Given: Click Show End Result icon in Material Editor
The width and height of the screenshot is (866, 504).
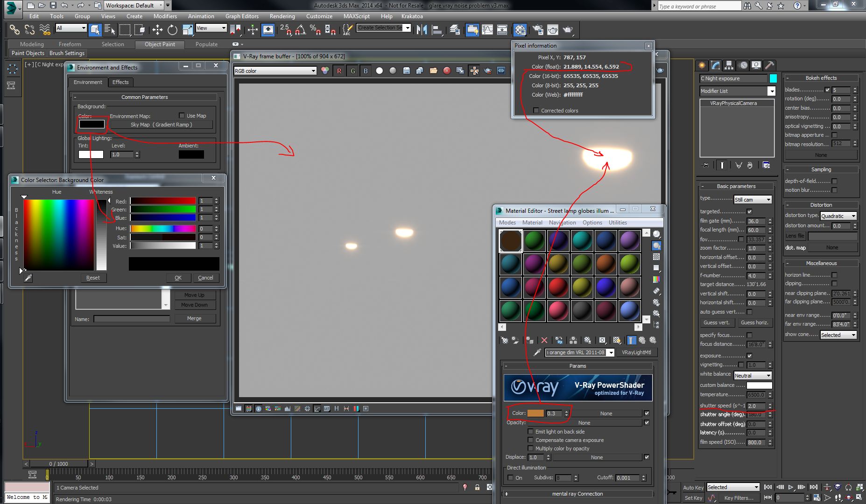Looking at the screenshot, I should click(631, 340).
